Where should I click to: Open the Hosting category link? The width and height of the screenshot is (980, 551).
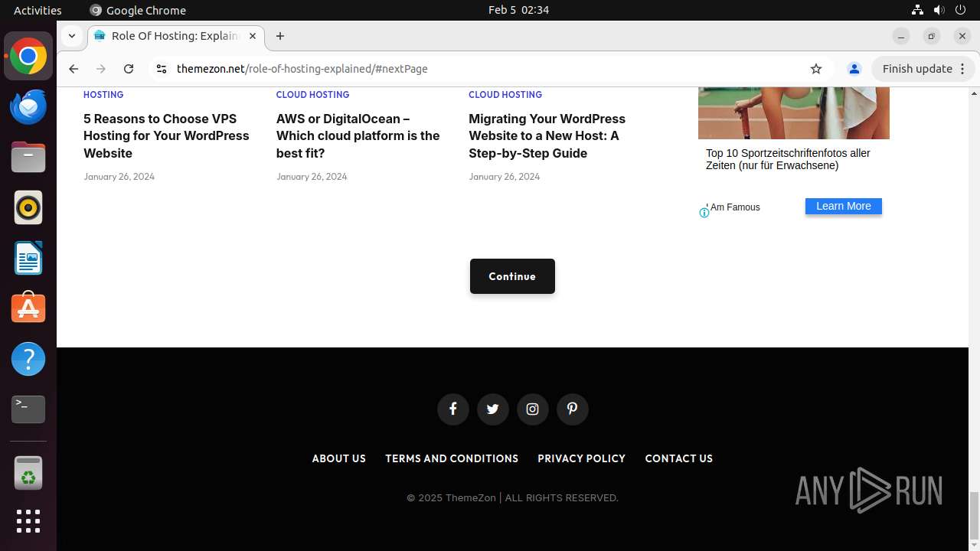click(103, 95)
